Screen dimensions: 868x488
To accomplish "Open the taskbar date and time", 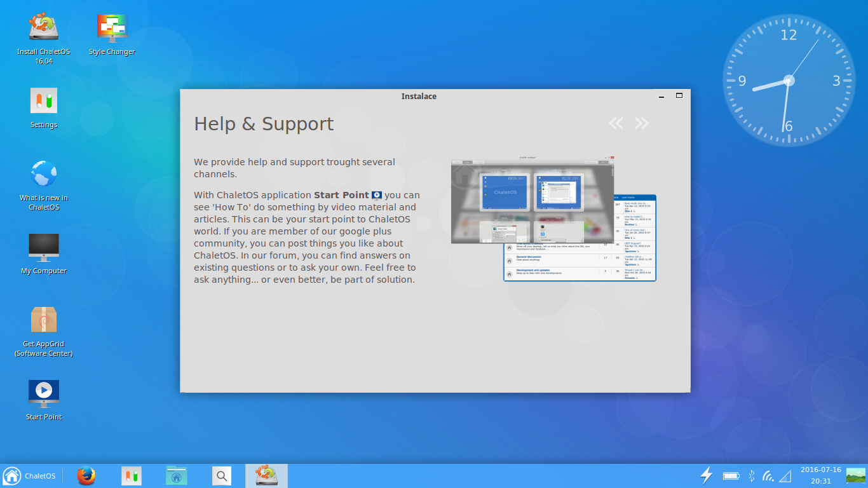I will (x=820, y=475).
